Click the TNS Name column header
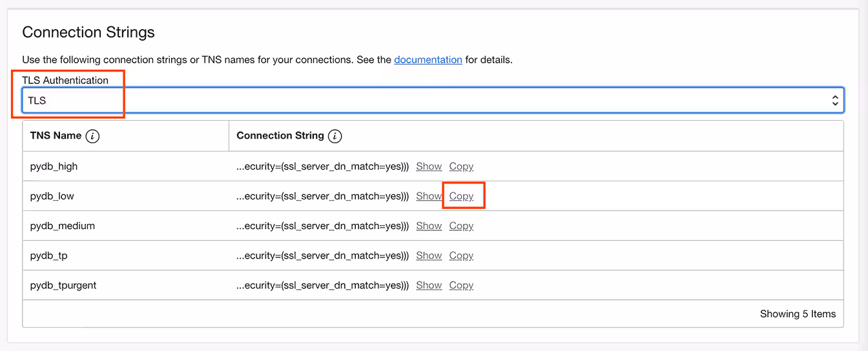The height and width of the screenshot is (351, 868). click(56, 136)
